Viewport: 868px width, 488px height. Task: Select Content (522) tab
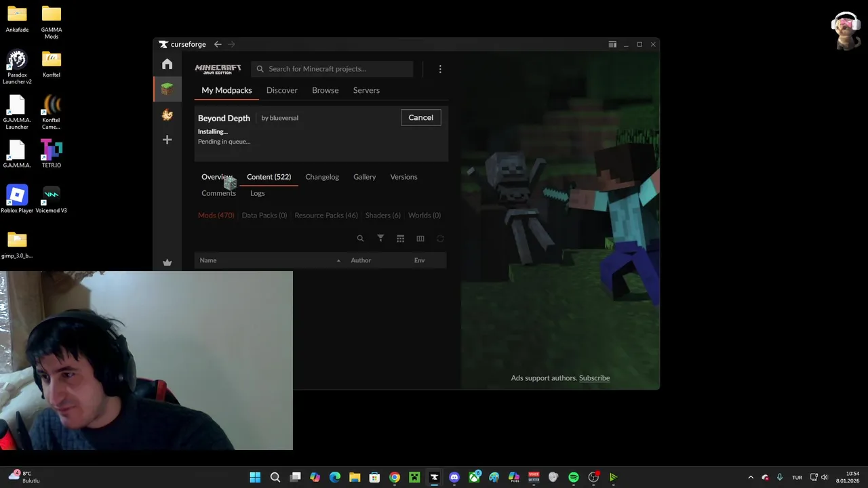269,177
